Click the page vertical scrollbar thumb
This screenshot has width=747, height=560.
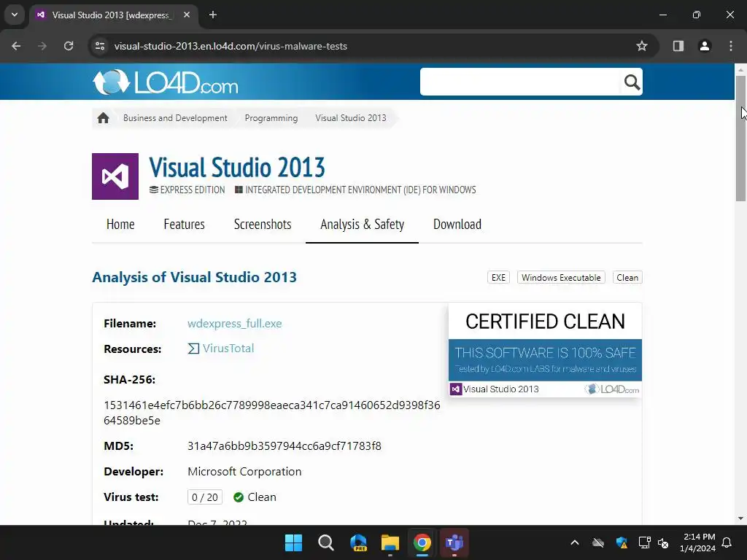point(740,138)
